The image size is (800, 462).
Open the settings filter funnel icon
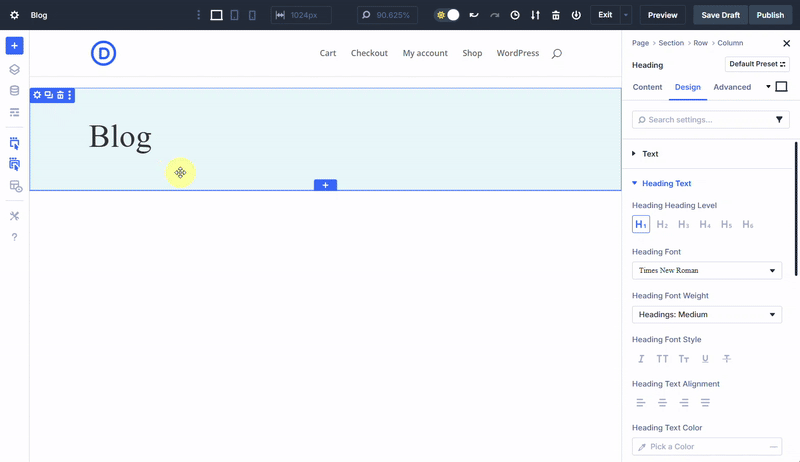pyautogui.click(x=779, y=120)
